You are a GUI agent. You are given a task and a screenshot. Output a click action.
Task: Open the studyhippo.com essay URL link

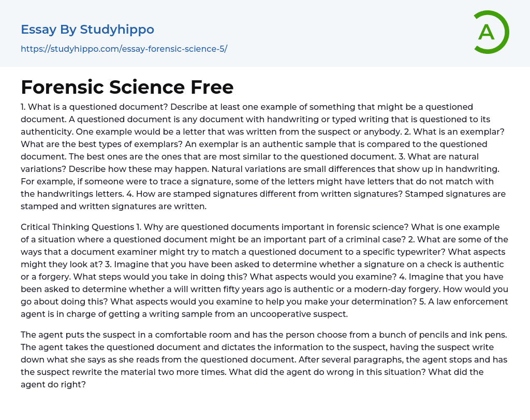pos(124,49)
